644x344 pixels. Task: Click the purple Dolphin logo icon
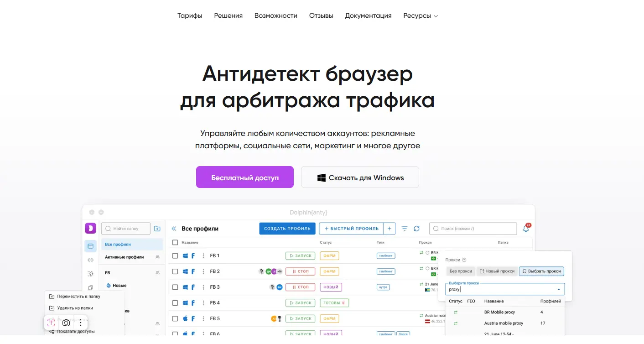90,228
